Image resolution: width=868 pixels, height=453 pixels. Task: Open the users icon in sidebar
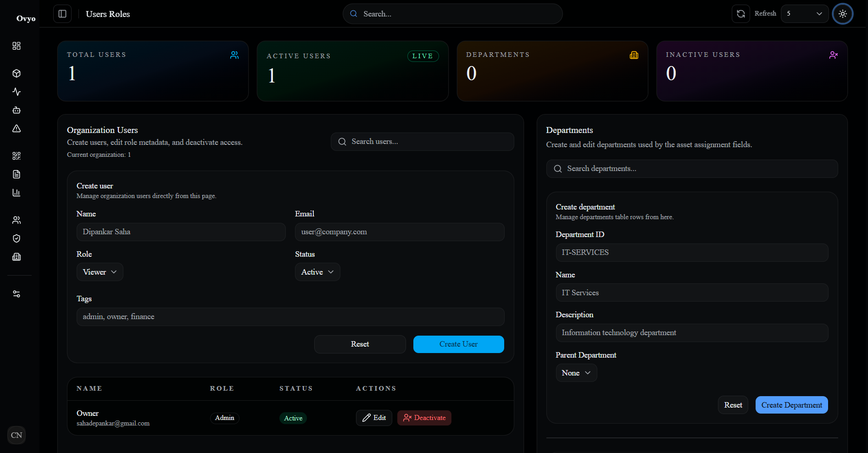(x=17, y=220)
